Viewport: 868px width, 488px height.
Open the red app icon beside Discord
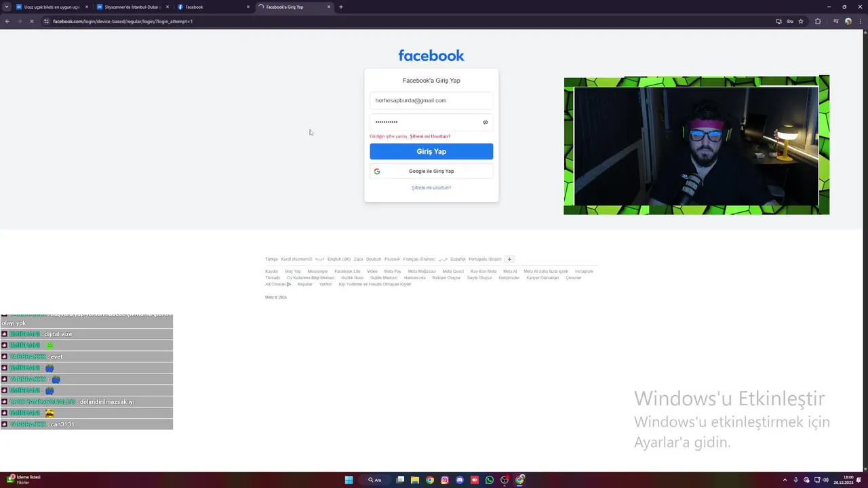475,480
